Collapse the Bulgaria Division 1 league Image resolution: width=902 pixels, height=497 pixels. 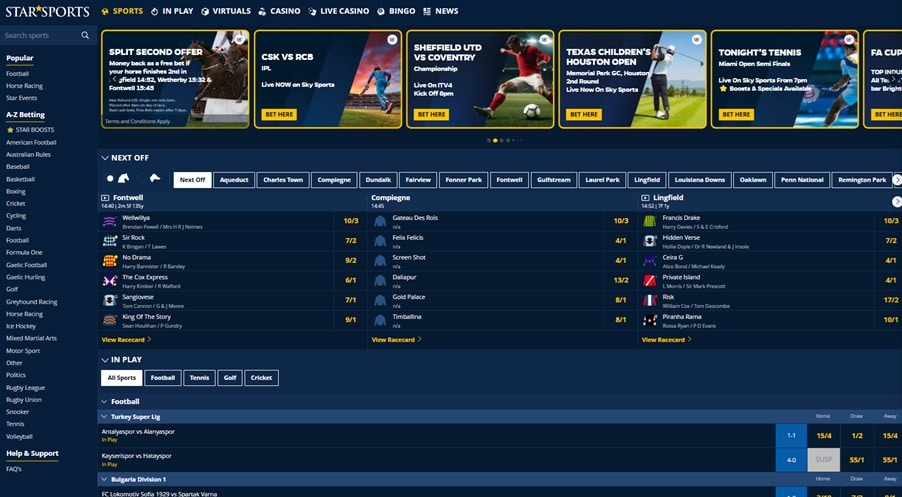point(104,479)
